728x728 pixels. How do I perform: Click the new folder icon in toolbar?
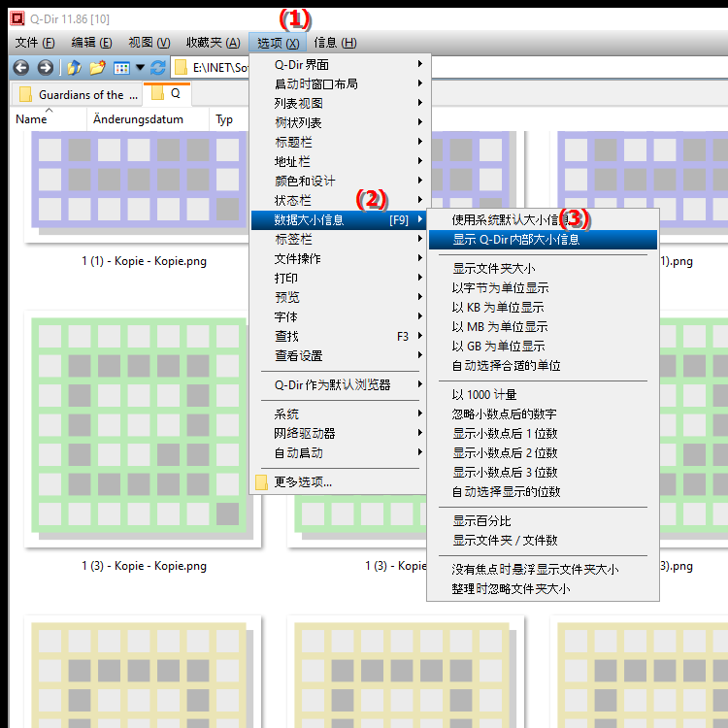coord(97,68)
